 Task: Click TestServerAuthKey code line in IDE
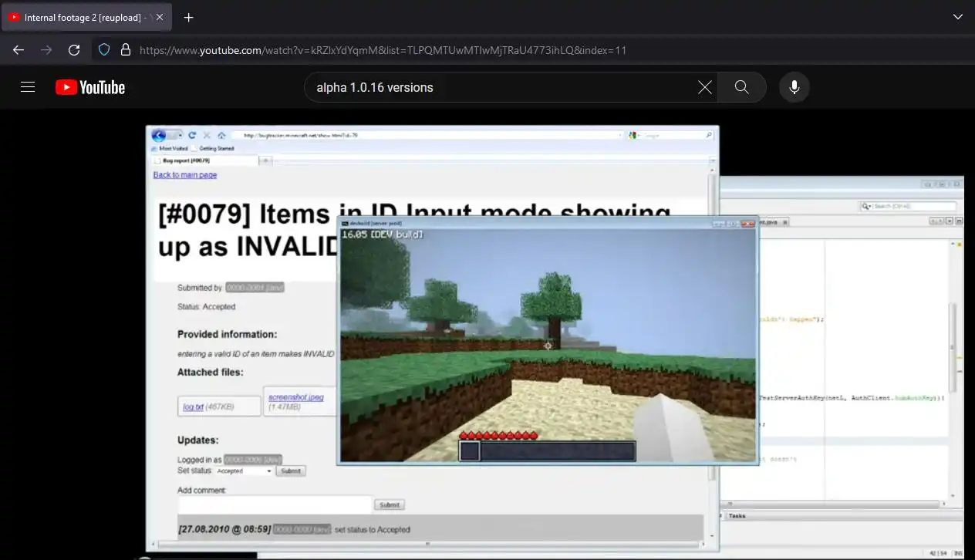[852, 398]
